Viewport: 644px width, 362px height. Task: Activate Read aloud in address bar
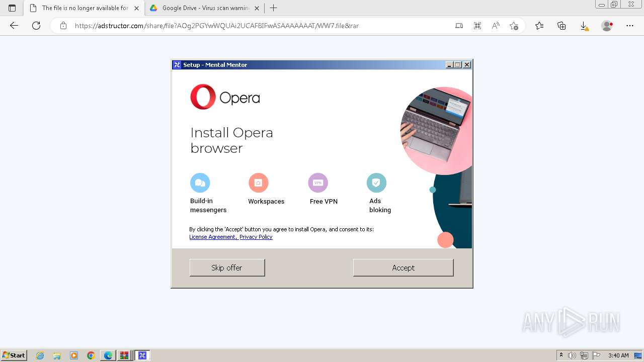coord(496,26)
